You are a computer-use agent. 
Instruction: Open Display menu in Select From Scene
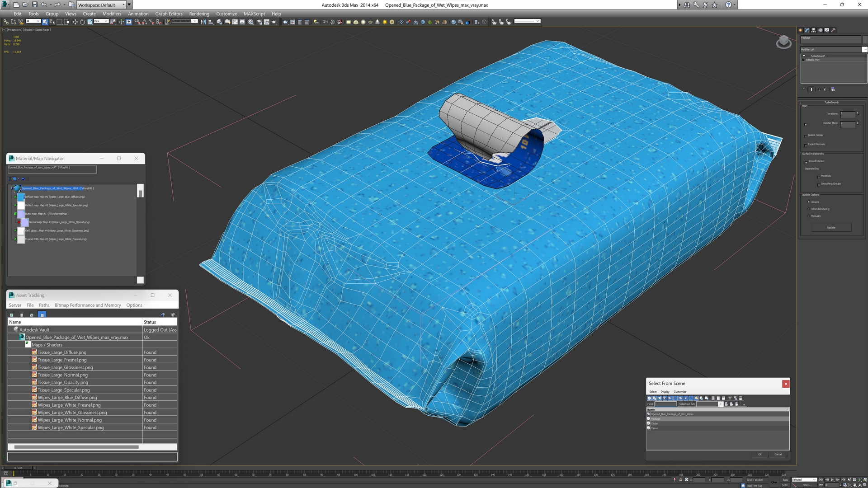665,392
